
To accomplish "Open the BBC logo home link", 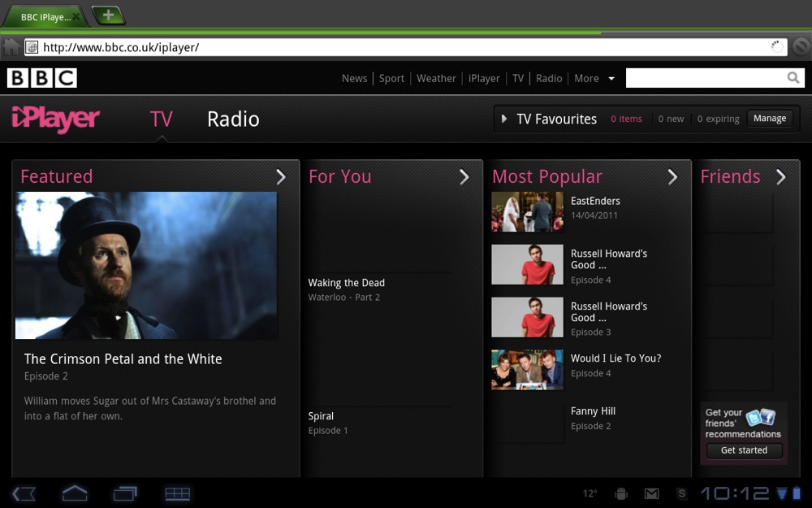I will coord(42,78).
